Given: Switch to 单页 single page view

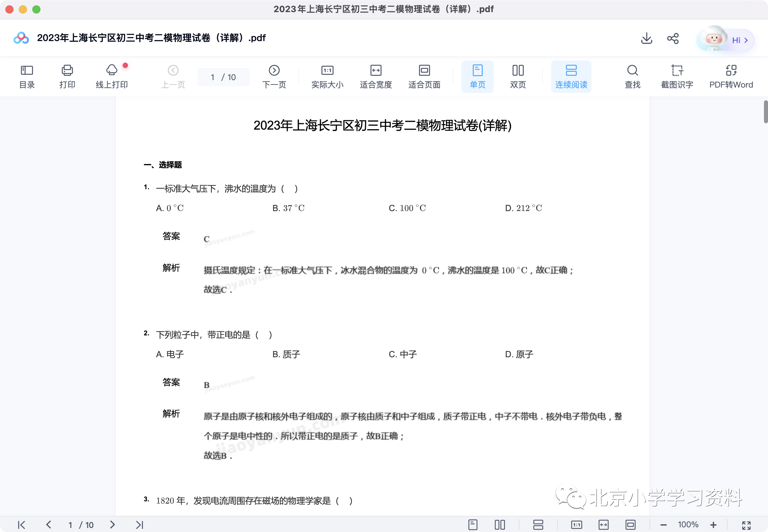Looking at the screenshot, I should [478, 77].
